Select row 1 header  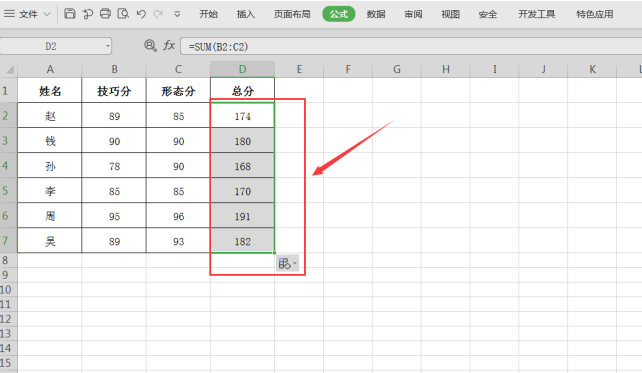pyautogui.click(x=8, y=90)
